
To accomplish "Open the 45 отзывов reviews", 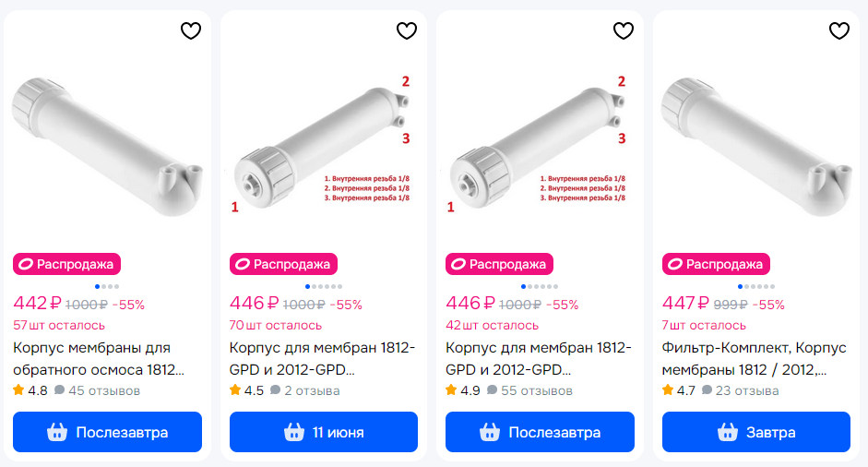I will (97, 390).
